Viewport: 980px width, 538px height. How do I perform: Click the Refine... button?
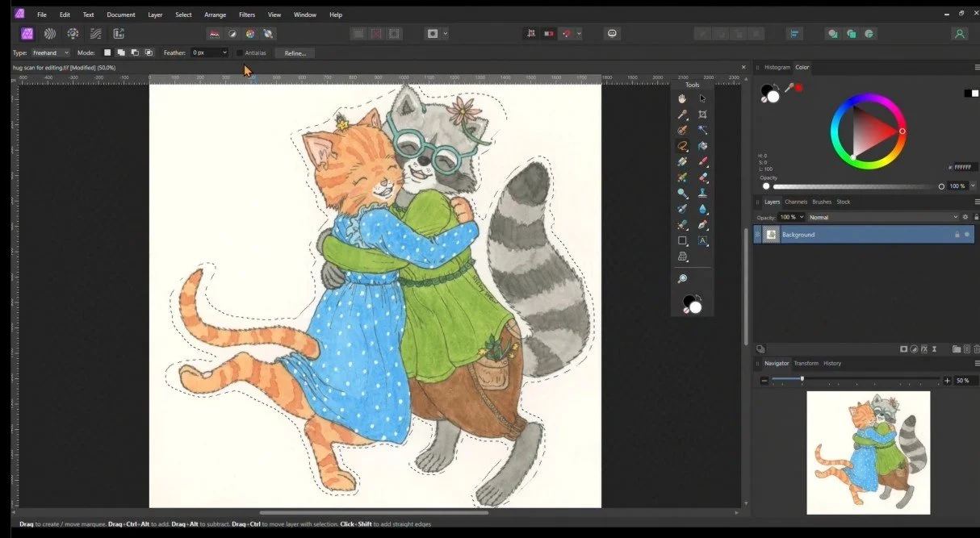click(x=295, y=53)
